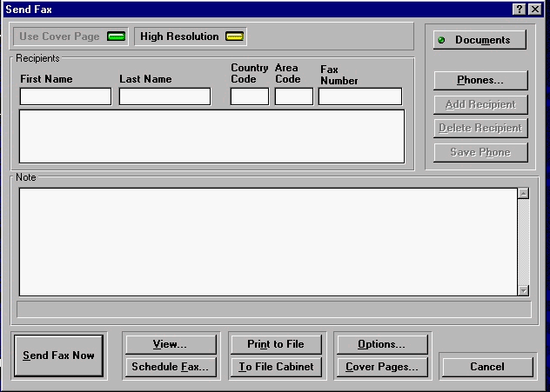Choose Print to File
550x392 pixels.
tap(277, 344)
